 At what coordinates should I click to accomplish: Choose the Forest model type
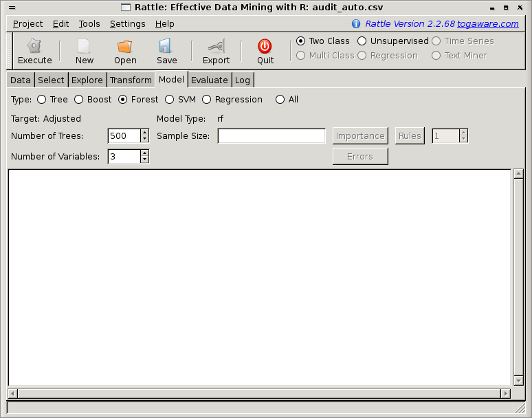123,100
